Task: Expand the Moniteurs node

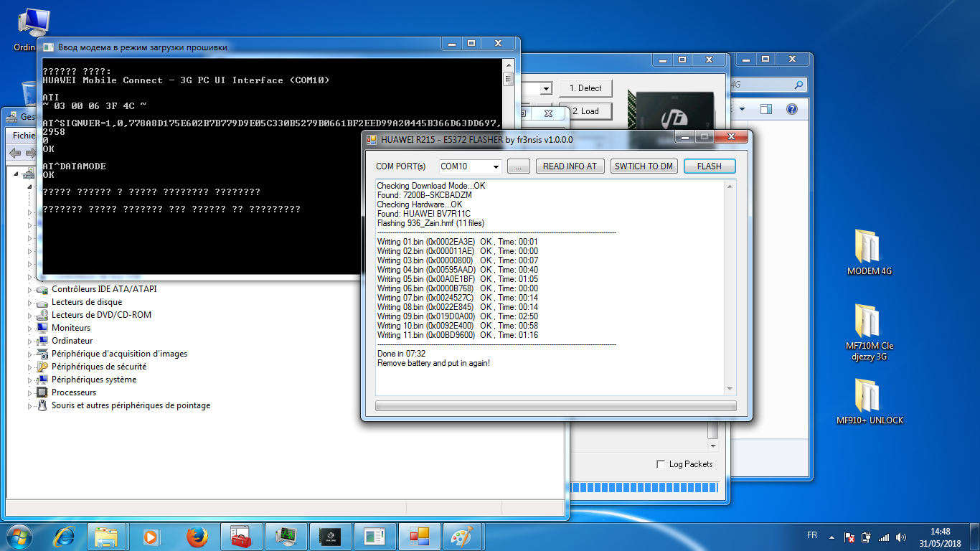Action: click(x=30, y=329)
